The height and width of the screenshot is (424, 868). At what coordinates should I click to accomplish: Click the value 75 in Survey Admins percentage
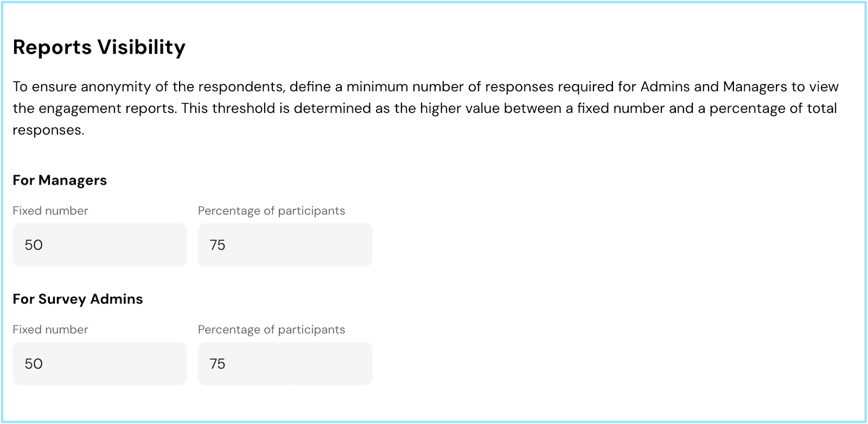(x=218, y=364)
